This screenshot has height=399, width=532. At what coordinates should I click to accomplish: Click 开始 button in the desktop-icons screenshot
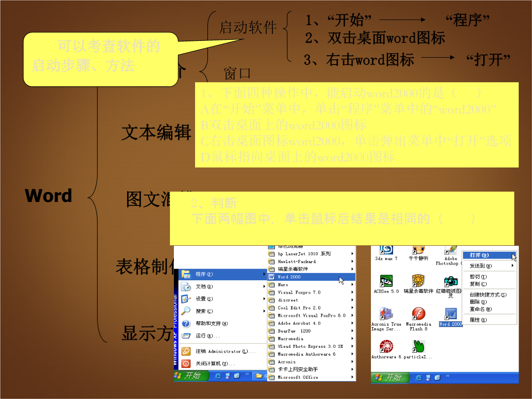pos(390,377)
